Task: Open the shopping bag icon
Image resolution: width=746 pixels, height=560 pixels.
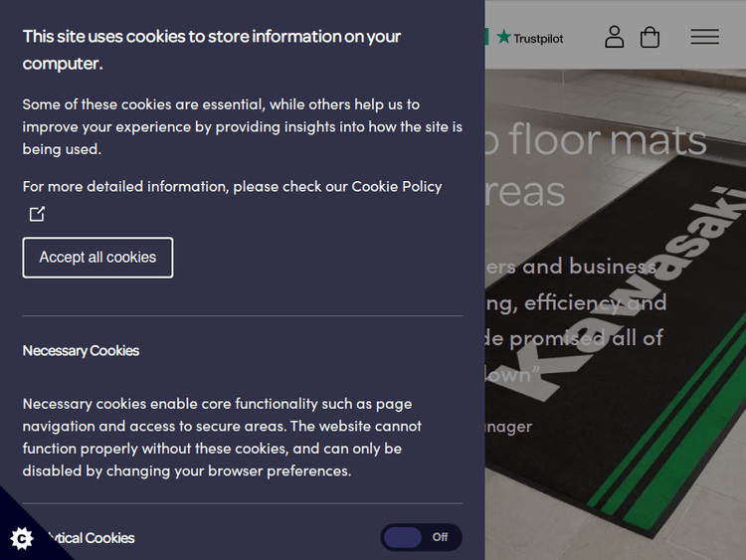Action: (x=650, y=37)
